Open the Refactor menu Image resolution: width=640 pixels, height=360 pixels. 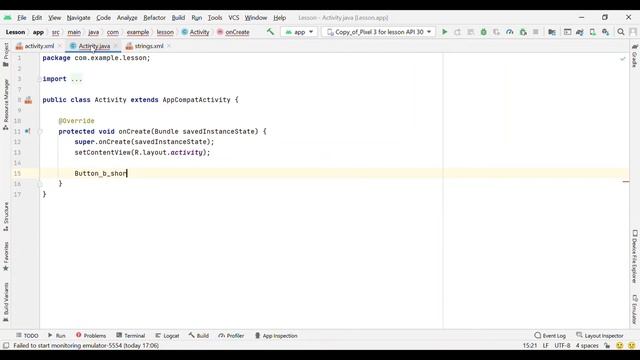154,18
